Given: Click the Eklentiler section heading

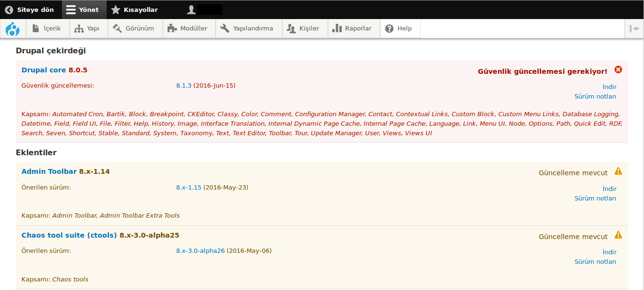Looking at the screenshot, I should [x=36, y=153].
